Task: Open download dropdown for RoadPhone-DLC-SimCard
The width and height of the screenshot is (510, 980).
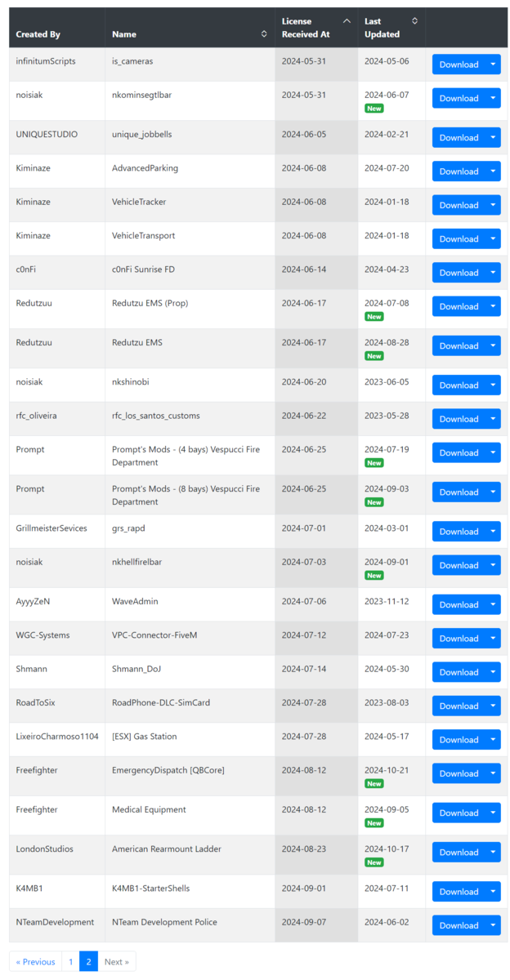Action: (493, 706)
